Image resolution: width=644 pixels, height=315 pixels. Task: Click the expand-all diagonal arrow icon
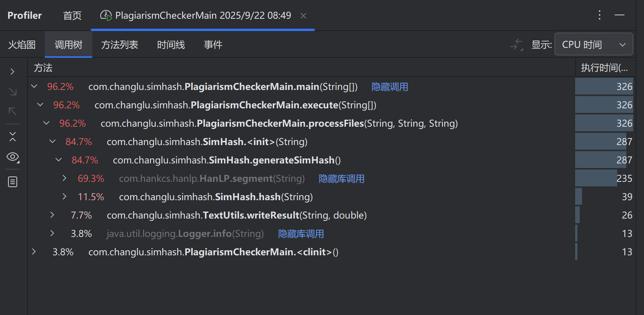pos(13,91)
